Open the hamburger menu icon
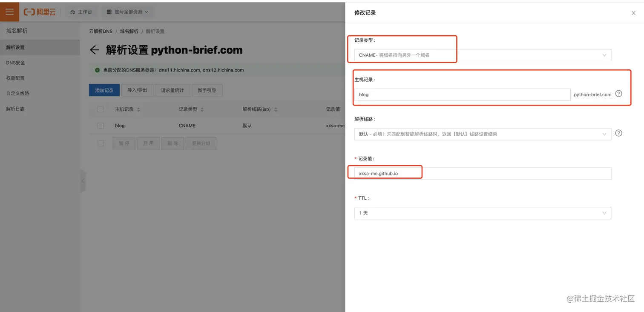This screenshot has width=644, height=312. pyautogui.click(x=9, y=12)
